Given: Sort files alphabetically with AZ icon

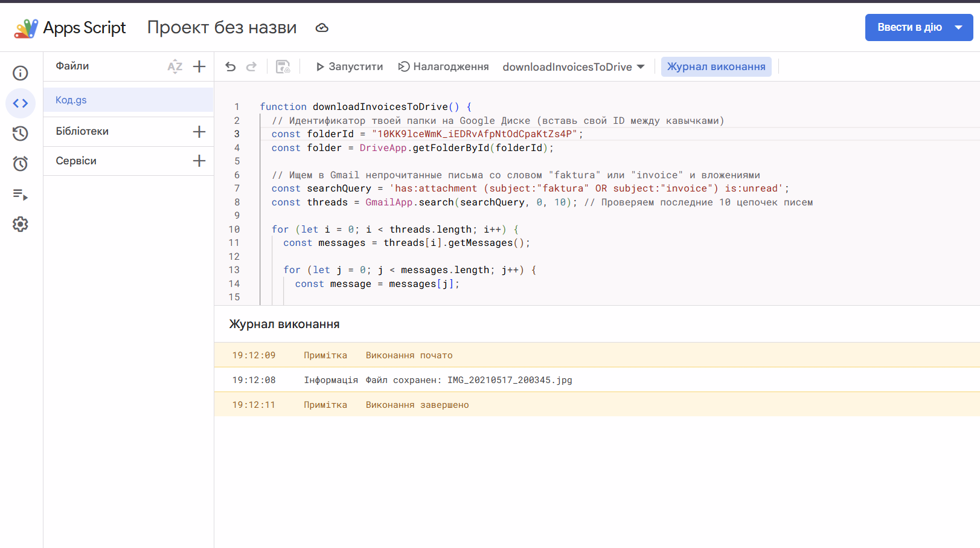Looking at the screenshot, I should (x=175, y=66).
